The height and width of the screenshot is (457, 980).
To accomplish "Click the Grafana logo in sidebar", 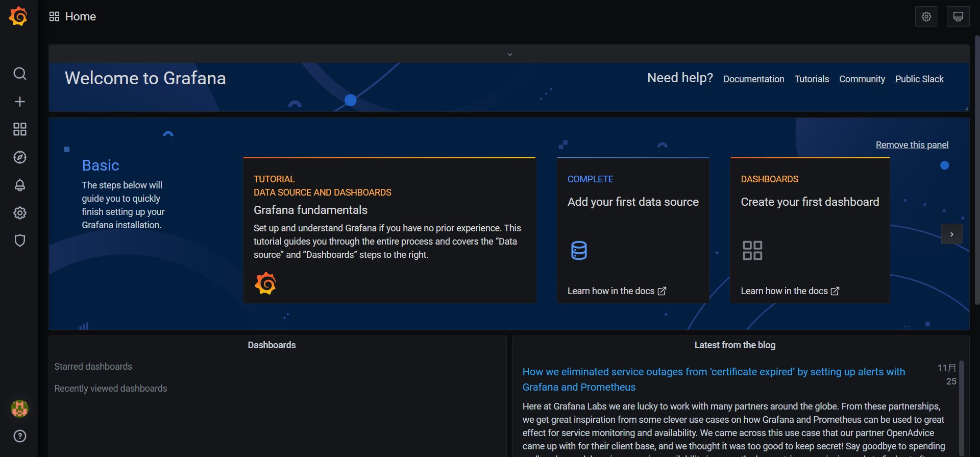I will pyautogui.click(x=18, y=16).
